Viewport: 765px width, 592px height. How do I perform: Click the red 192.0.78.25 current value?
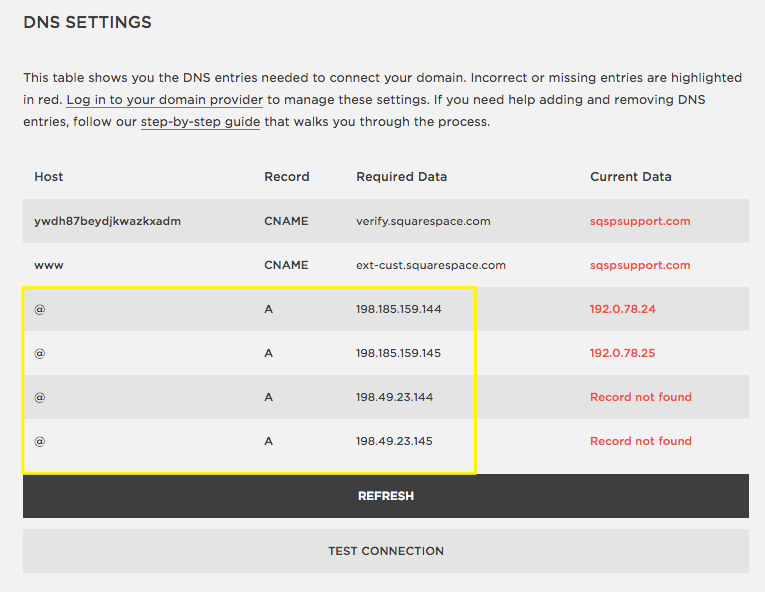(x=622, y=353)
